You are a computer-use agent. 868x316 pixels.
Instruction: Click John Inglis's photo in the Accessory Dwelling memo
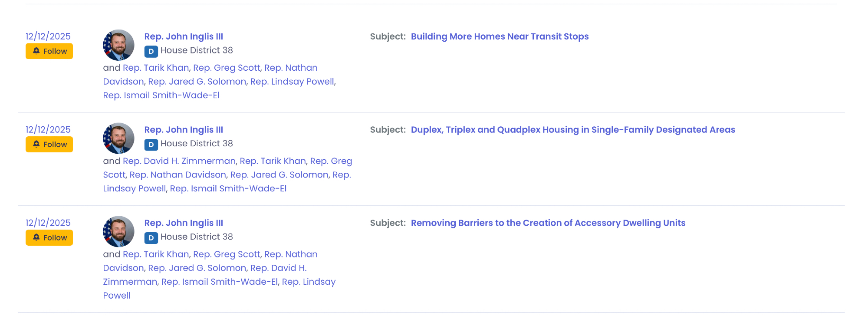(x=118, y=231)
